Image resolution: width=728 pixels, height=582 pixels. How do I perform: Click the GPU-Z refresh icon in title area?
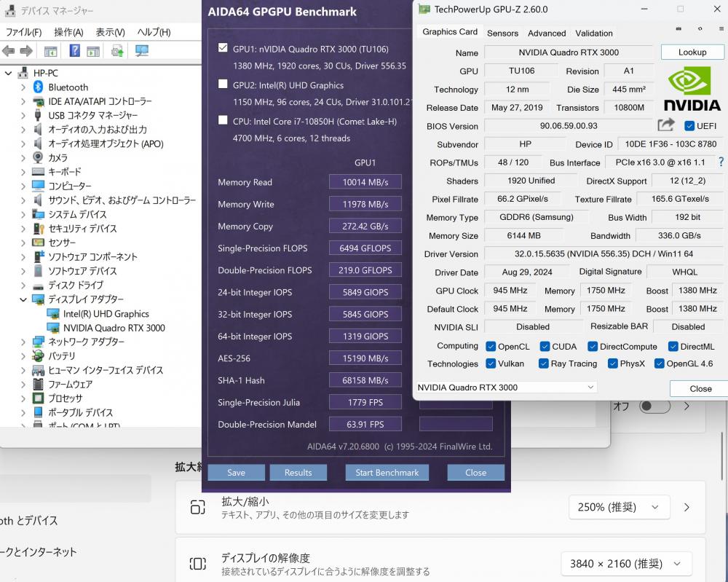700,29
